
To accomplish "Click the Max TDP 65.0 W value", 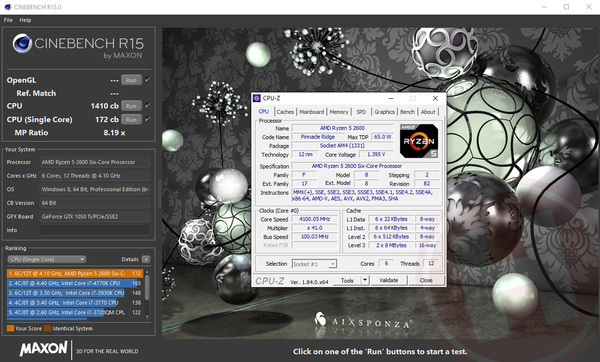I will click(383, 137).
